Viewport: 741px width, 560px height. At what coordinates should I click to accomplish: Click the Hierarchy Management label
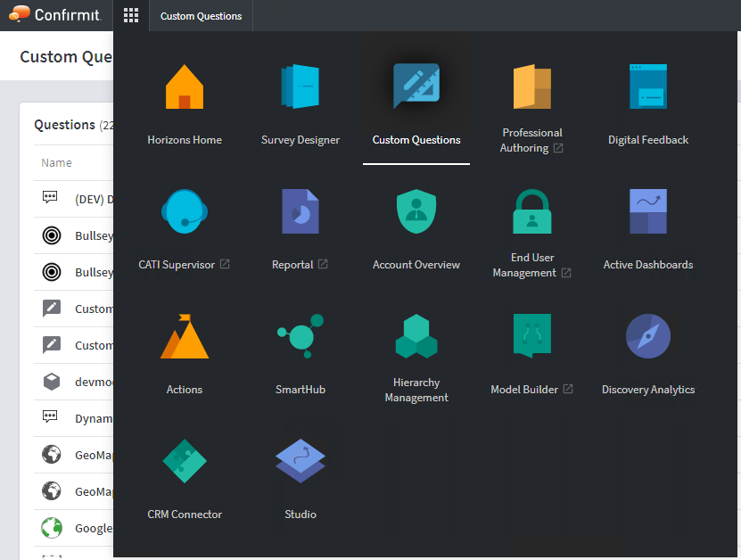416,390
